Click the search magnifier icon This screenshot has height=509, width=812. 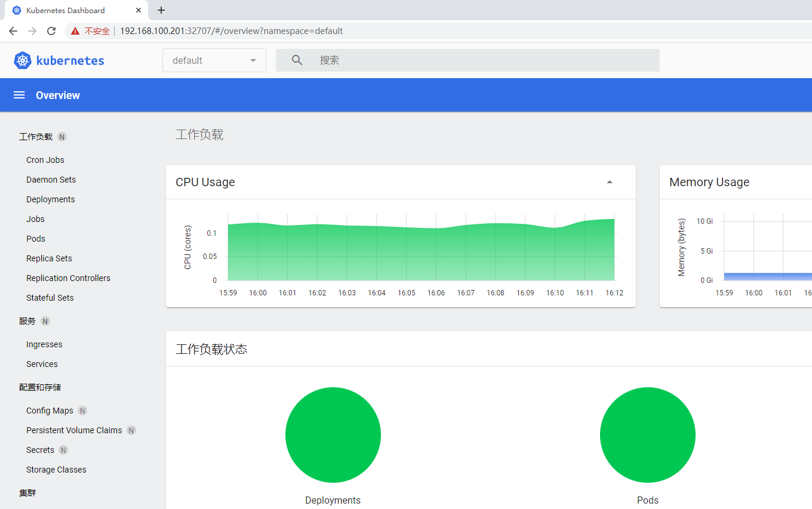tap(297, 60)
